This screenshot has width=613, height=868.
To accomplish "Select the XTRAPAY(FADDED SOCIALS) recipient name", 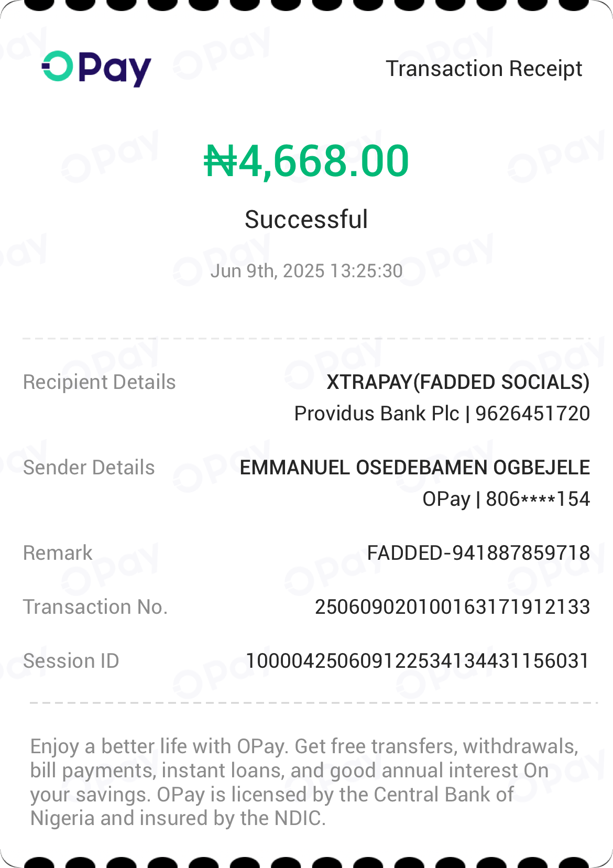I will pos(458,382).
